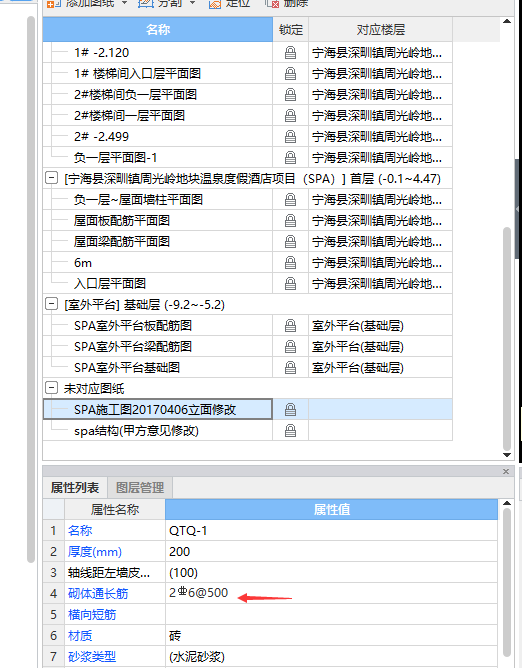Screen dimensions: 522x668
Task: Toggle lock for SPA室外平台基础图
Action: click(x=290, y=368)
